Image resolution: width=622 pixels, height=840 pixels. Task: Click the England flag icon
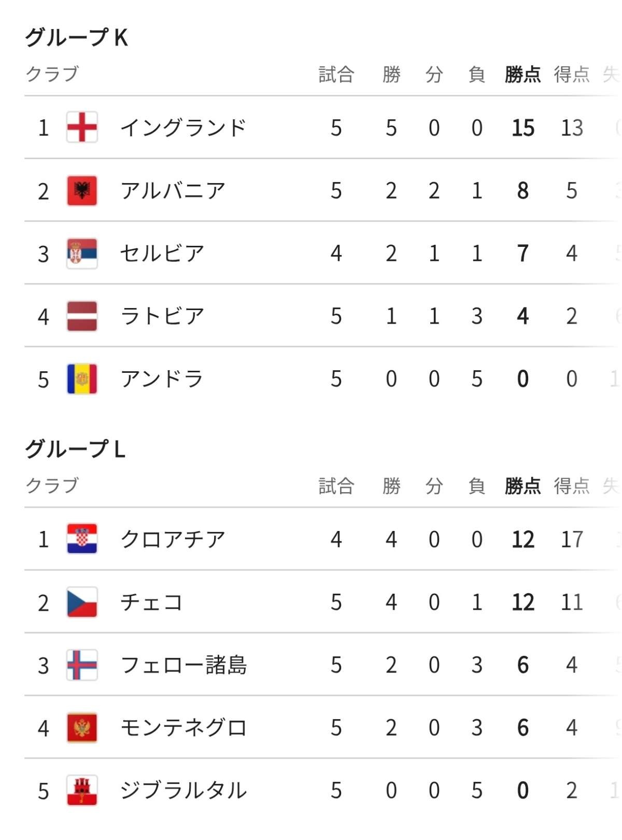tap(82, 127)
